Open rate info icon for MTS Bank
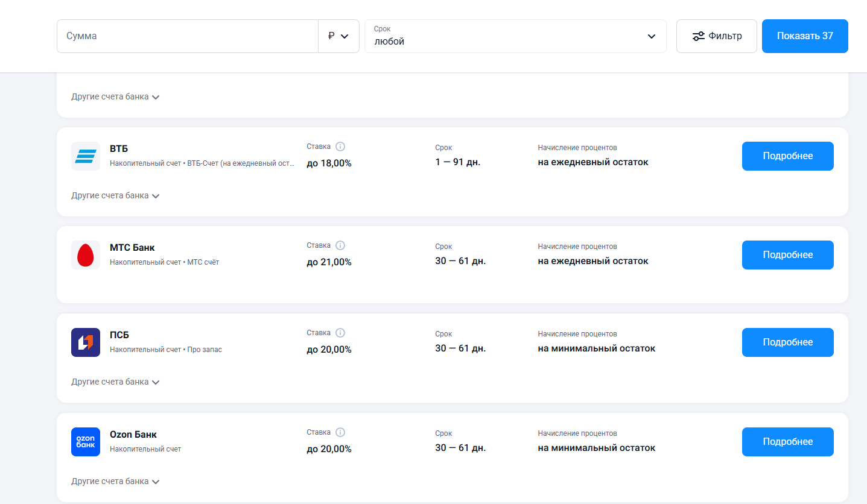The height and width of the screenshot is (504, 867). 340,245
